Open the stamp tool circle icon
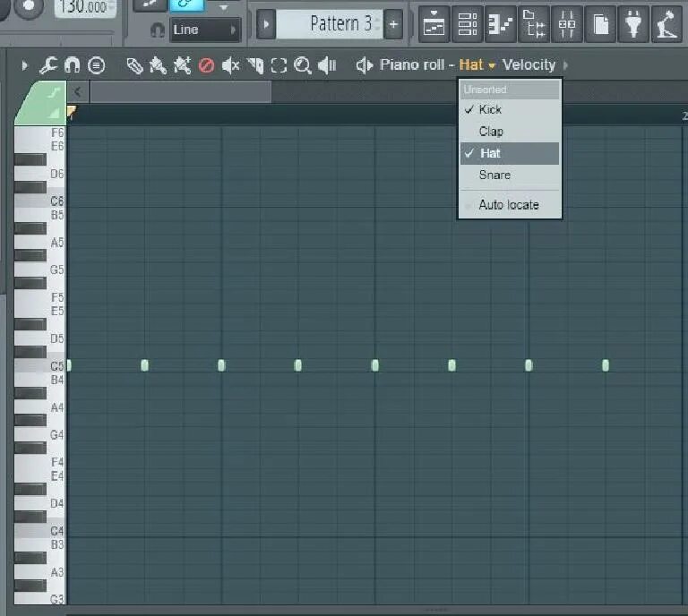 click(96, 65)
